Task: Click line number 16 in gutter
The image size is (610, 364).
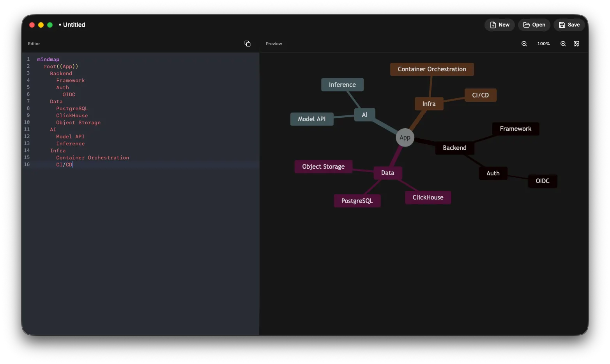Action: [27, 164]
